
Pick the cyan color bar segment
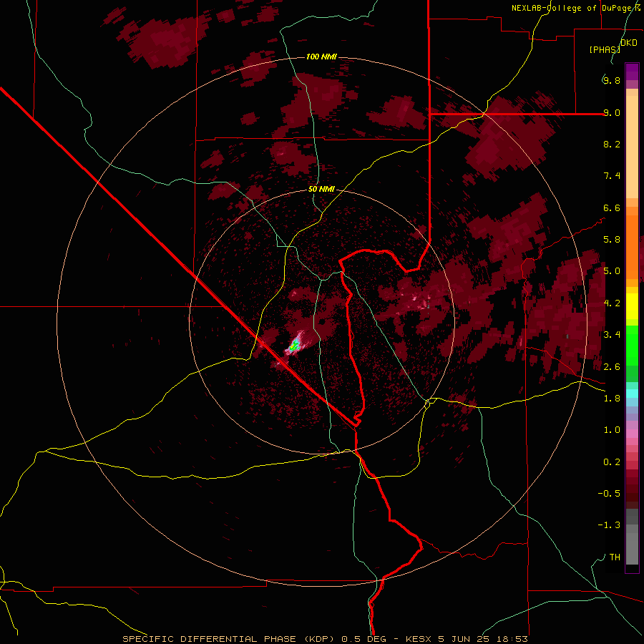coord(632,394)
